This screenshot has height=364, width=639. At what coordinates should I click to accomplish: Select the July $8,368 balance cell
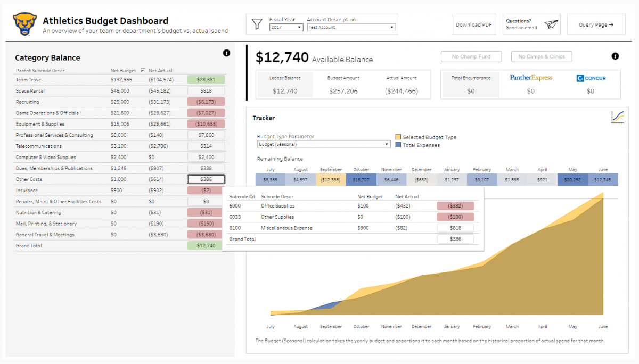point(270,180)
